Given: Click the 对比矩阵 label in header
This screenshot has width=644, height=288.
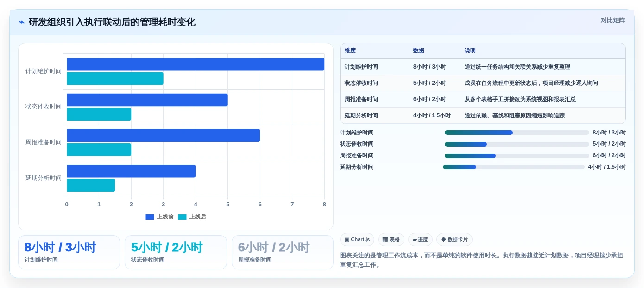Looking at the screenshot, I should [612, 20].
